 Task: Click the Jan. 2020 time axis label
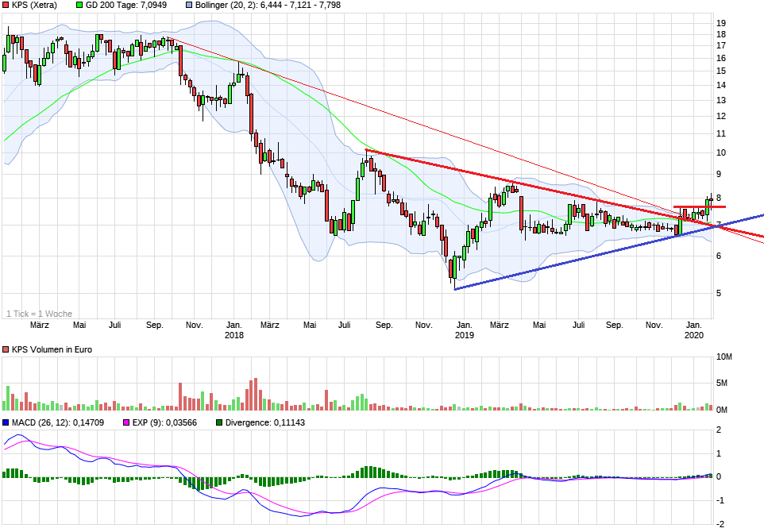(695, 330)
